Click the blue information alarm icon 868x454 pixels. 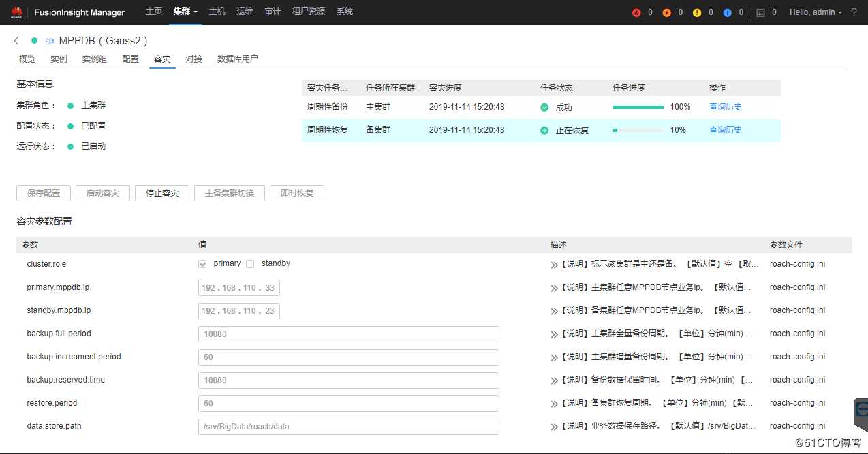point(727,12)
